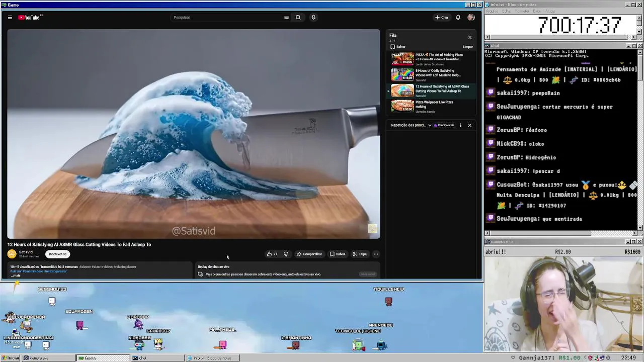Switch to 'Game' taskbar item

[102, 358]
